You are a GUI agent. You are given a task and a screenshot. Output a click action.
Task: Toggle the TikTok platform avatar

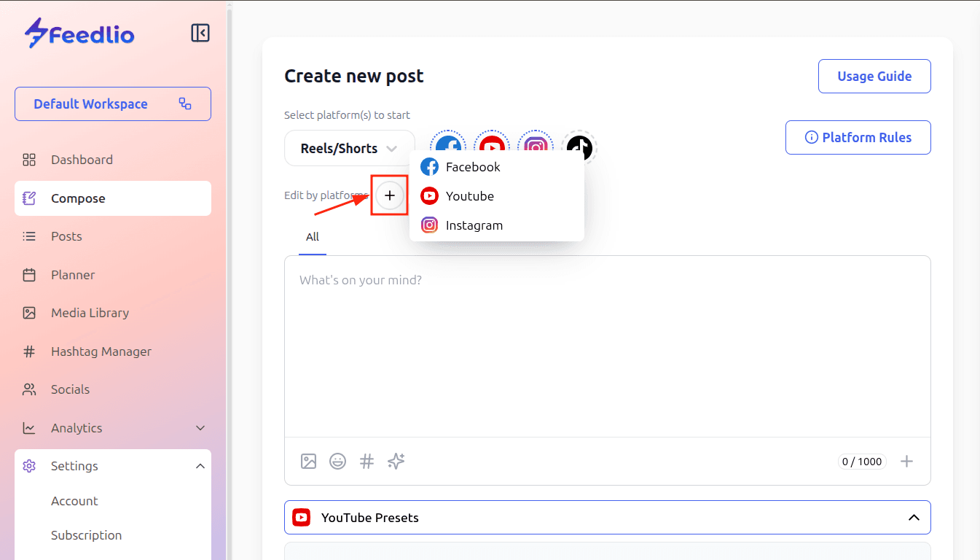[x=579, y=147]
